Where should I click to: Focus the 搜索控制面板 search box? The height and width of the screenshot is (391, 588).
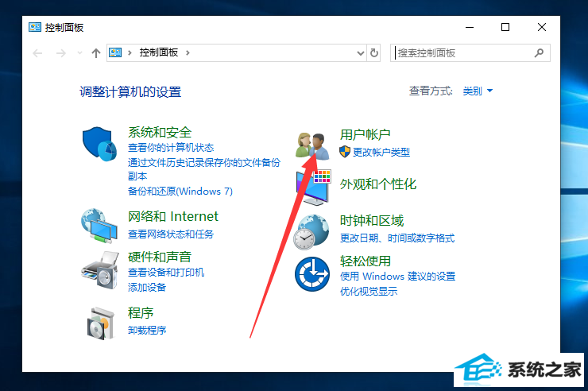(x=464, y=53)
